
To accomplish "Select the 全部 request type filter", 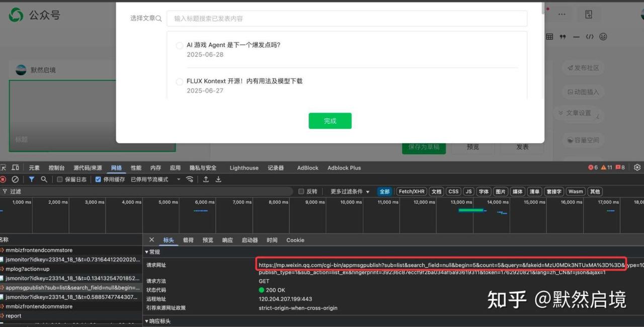I will tap(384, 191).
